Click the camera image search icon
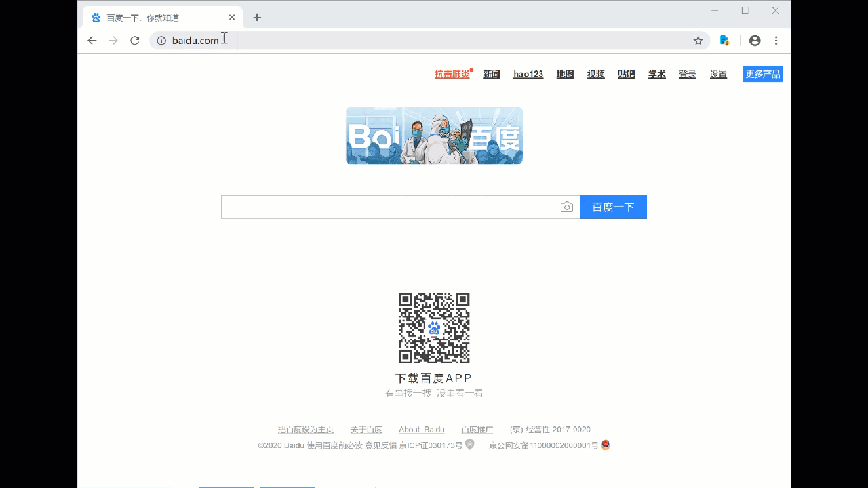868x488 pixels. point(567,207)
